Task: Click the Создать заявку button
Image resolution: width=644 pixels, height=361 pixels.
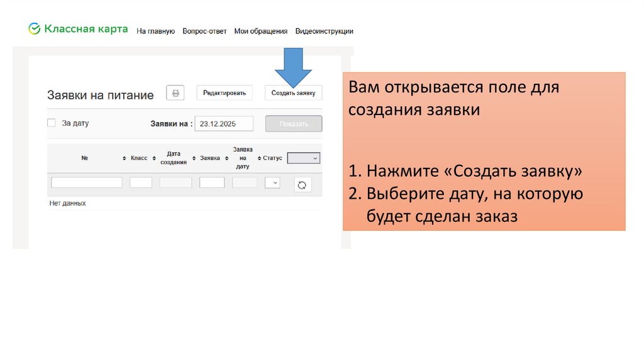Action: click(293, 93)
